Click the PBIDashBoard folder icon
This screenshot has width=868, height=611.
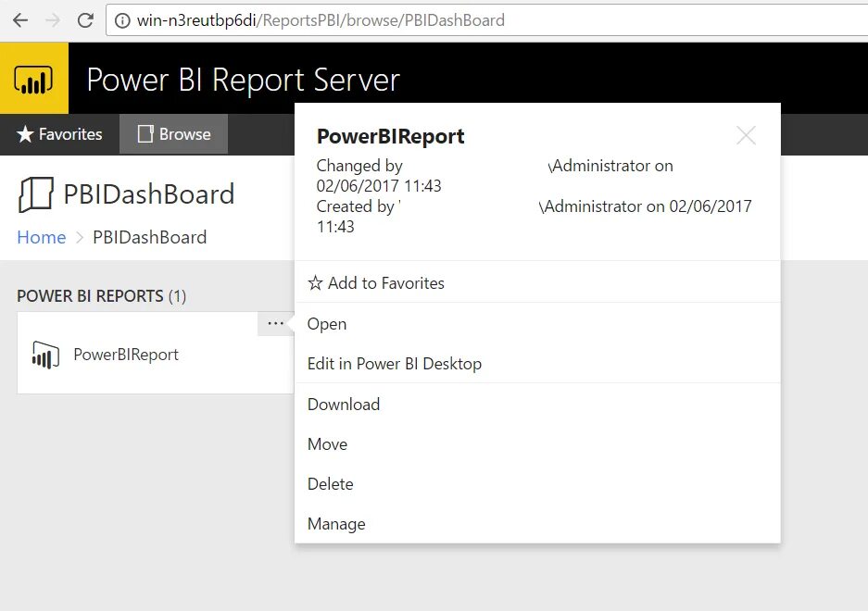click(x=35, y=194)
